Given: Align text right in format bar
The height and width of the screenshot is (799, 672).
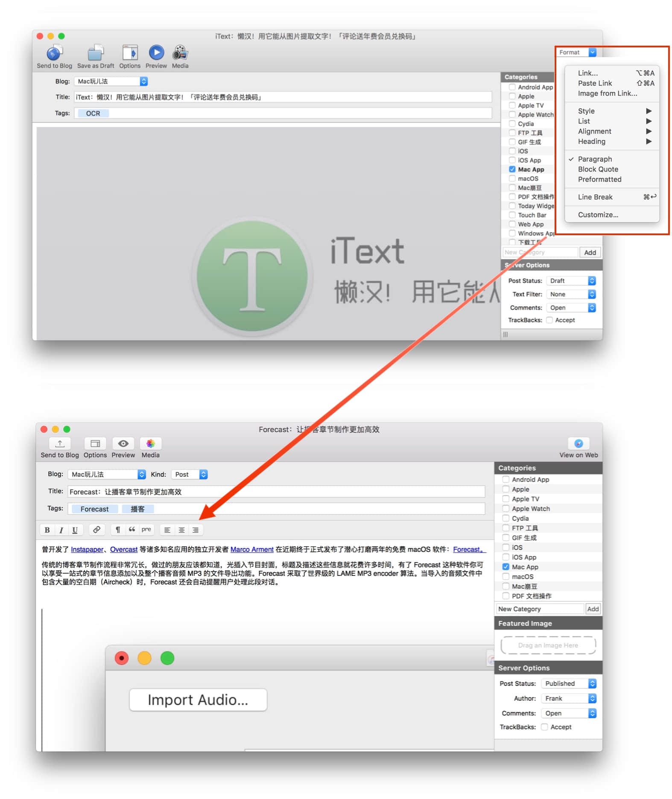Looking at the screenshot, I should [x=196, y=530].
